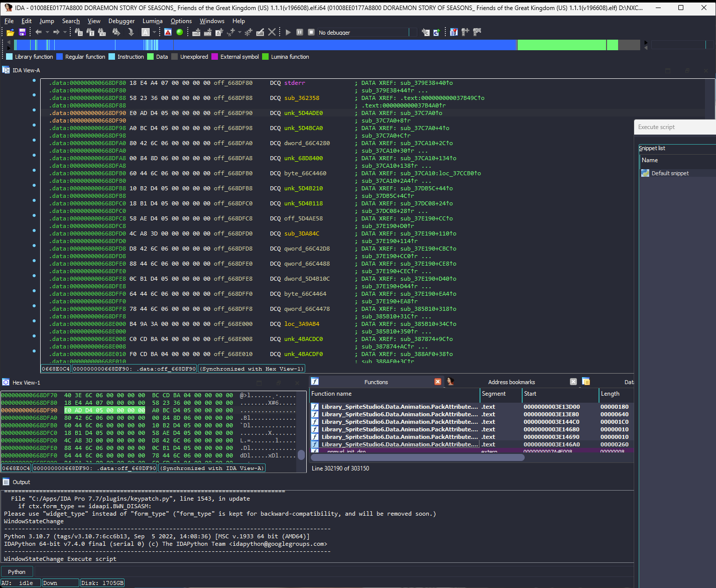Open the Lumina menu

click(x=153, y=21)
